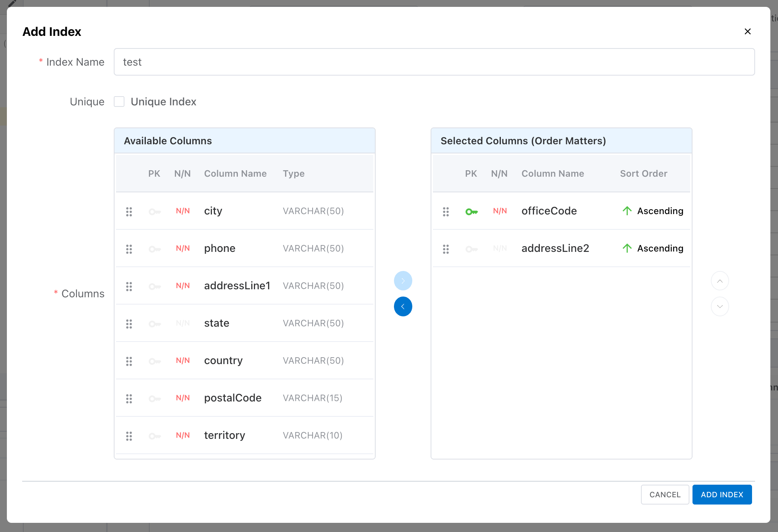Select officeCode in Selected Columns

tap(549, 211)
